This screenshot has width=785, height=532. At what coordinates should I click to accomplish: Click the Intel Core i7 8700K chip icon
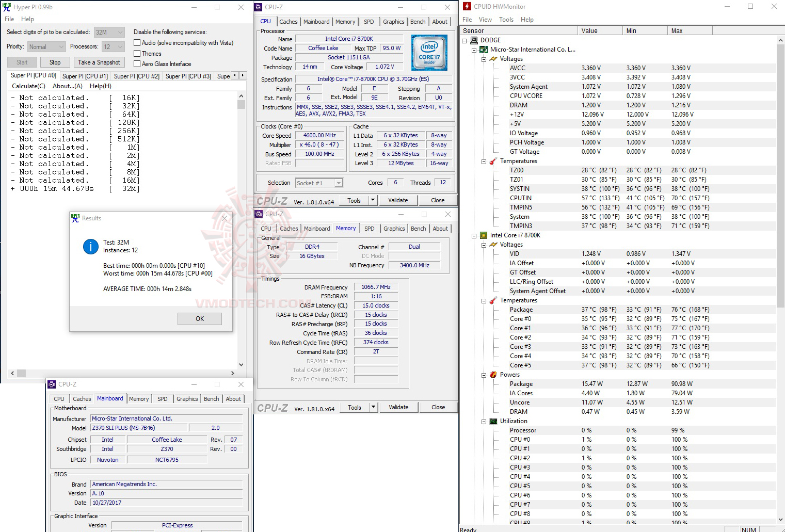(x=484, y=235)
